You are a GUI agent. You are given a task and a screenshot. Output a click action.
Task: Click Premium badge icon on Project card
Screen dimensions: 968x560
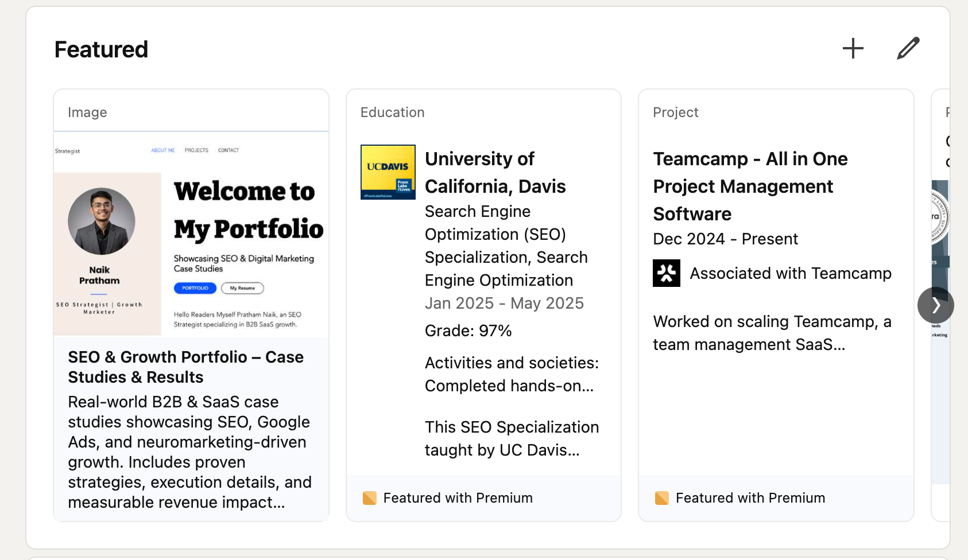(661, 498)
